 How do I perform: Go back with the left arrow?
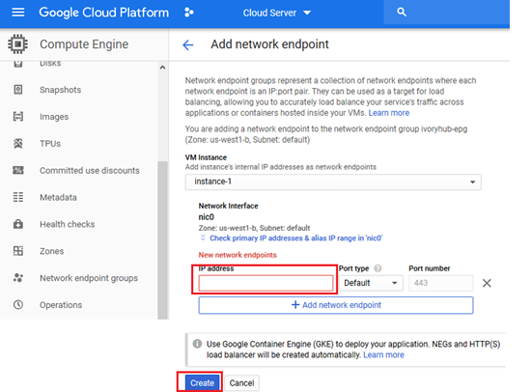[x=188, y=44]
